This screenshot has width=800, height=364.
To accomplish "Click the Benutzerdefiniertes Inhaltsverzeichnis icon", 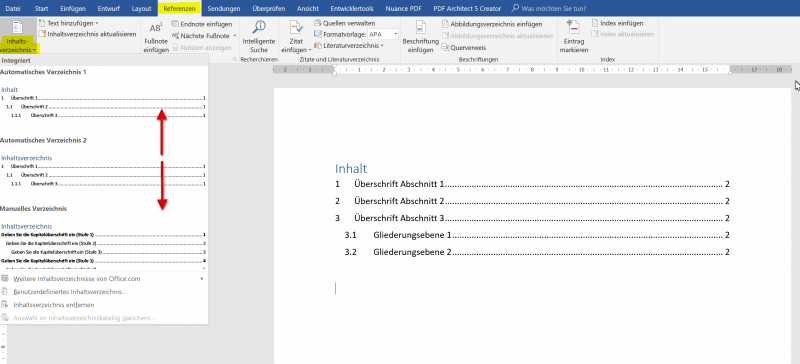I will (5, 292).
